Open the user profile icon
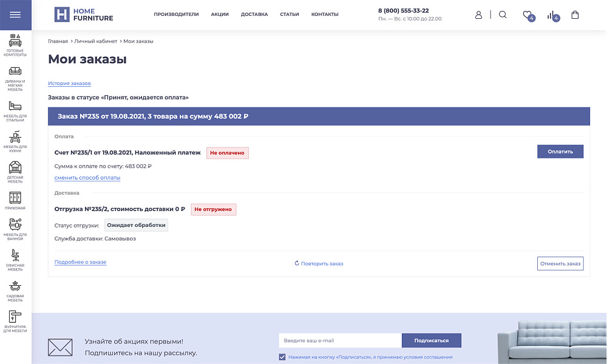Screen dimensions: 607x364 (x=479, y=15)
